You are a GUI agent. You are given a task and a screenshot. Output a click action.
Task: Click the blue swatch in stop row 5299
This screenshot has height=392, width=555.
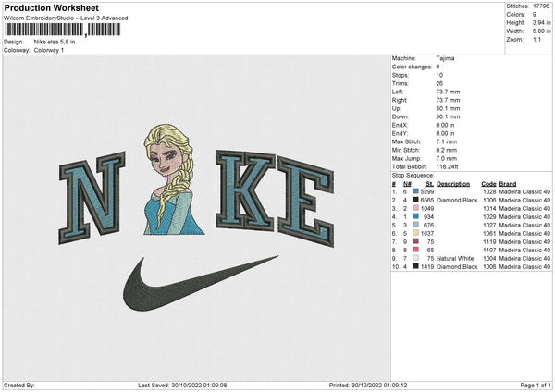(416, 191)
